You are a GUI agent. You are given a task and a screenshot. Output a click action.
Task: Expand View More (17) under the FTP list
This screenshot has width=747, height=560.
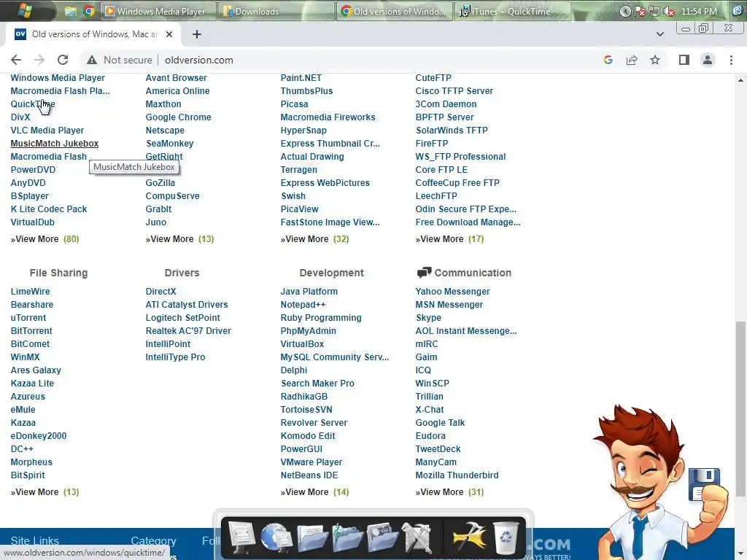tap(449, 239)
